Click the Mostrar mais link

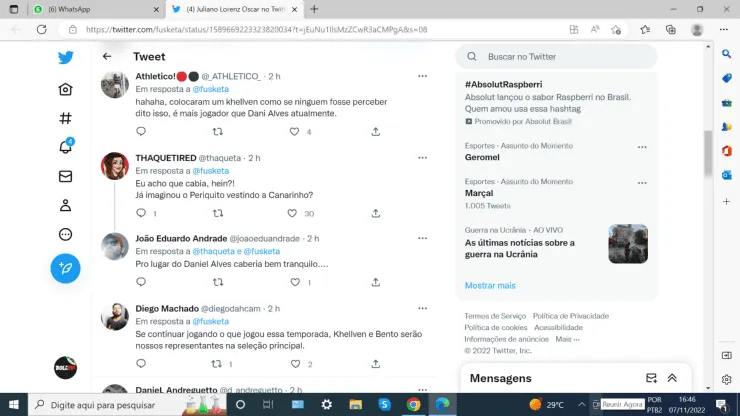(490, 285)
